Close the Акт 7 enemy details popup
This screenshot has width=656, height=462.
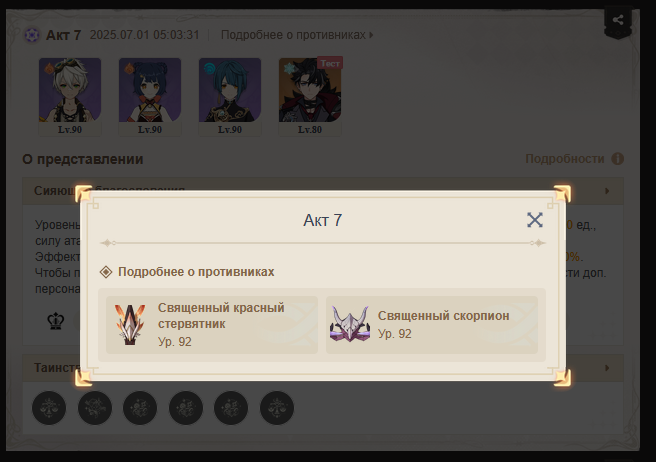click(x=535, y=220)
